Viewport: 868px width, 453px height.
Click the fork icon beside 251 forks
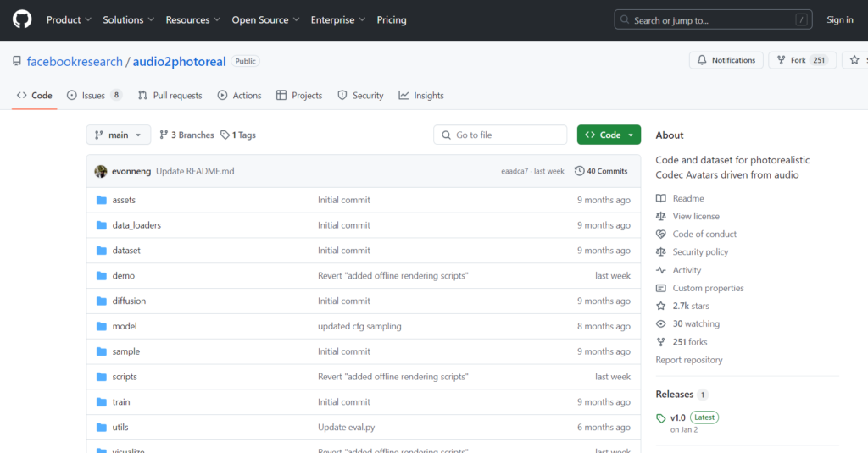661,342
